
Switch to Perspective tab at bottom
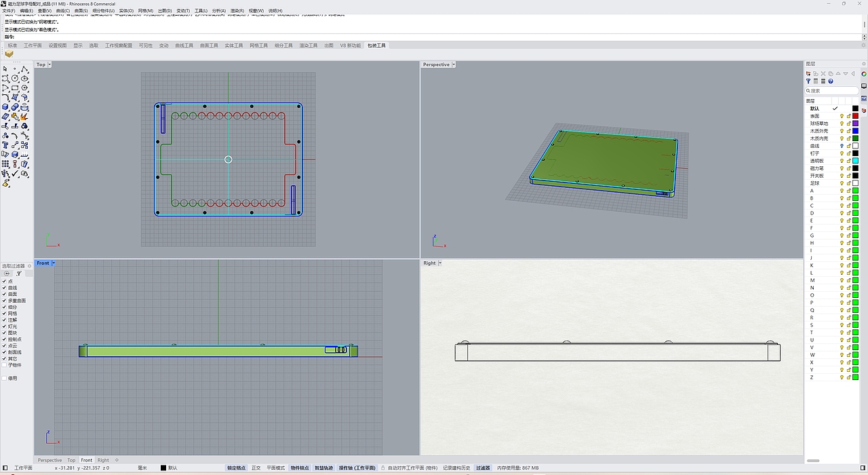tap(50, 460)
